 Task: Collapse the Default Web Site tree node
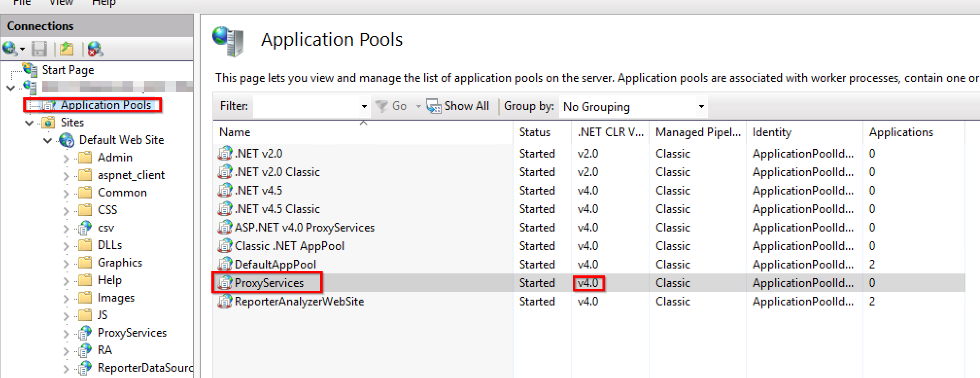[x=48, y=141]
